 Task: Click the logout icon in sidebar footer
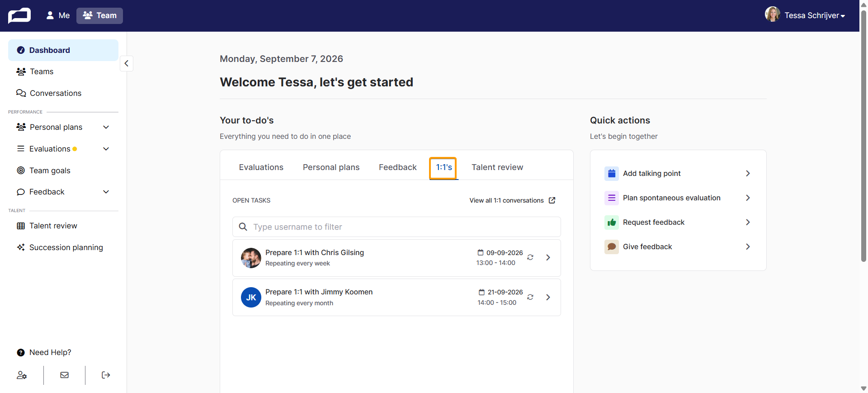(x=106, y=375)
